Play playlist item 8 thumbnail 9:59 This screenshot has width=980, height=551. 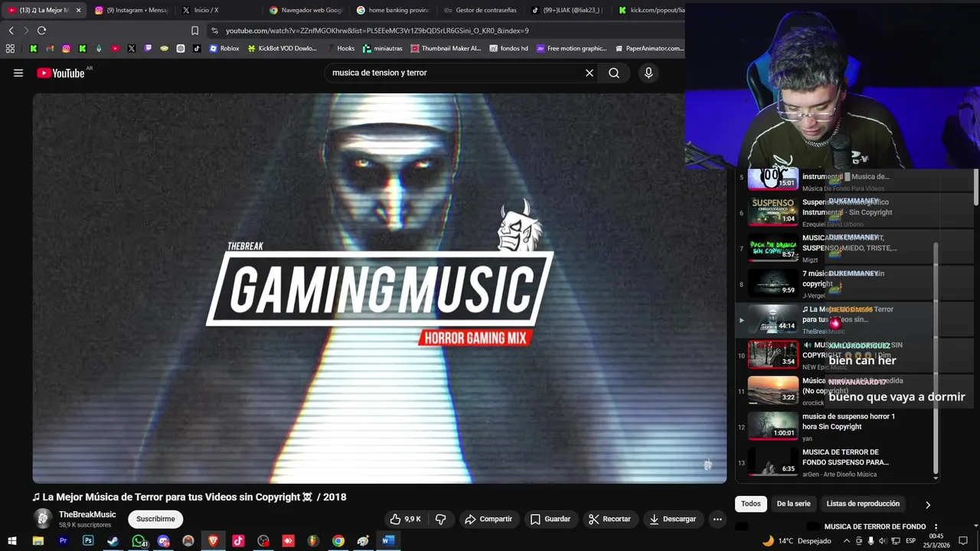(773, 284)
